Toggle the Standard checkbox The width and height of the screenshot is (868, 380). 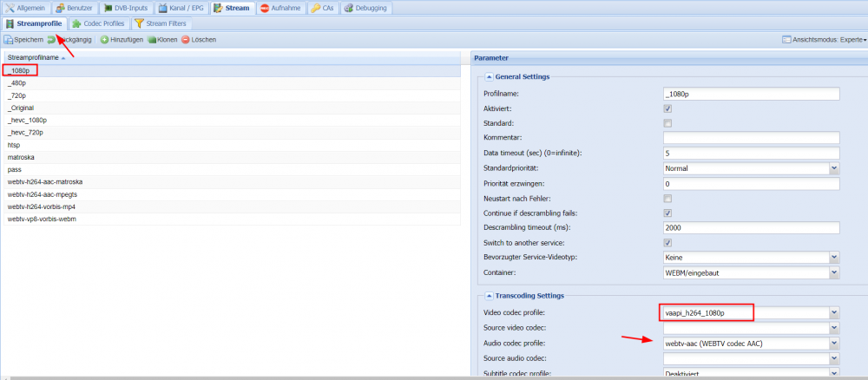[667, 123]
